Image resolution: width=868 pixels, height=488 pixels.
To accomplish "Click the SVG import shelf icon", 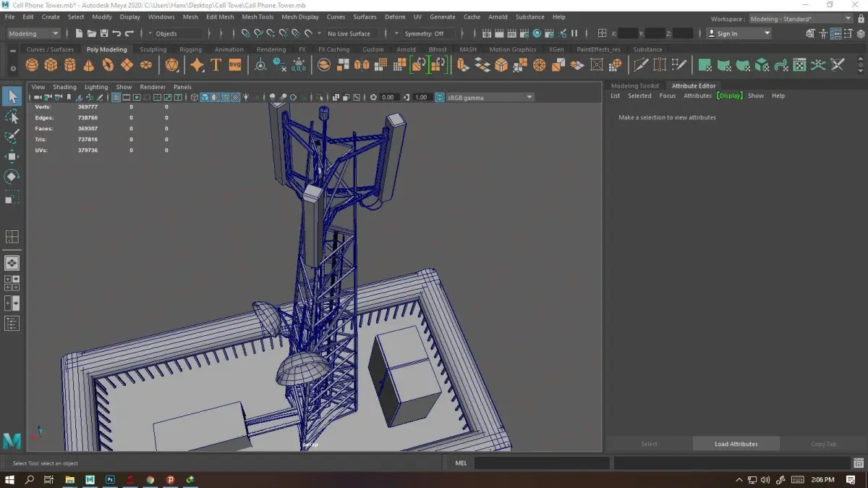I will point(234,65).
